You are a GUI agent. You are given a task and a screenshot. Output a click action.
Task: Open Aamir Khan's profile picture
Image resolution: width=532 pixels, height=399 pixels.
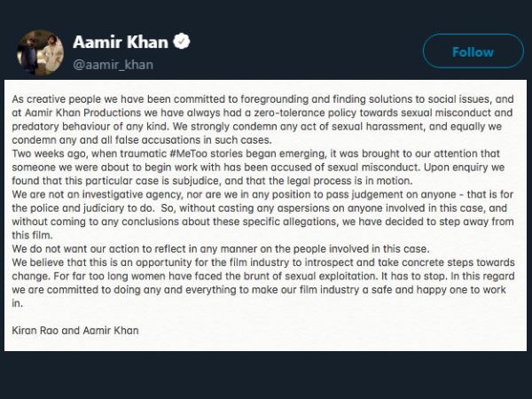[40, 52]
